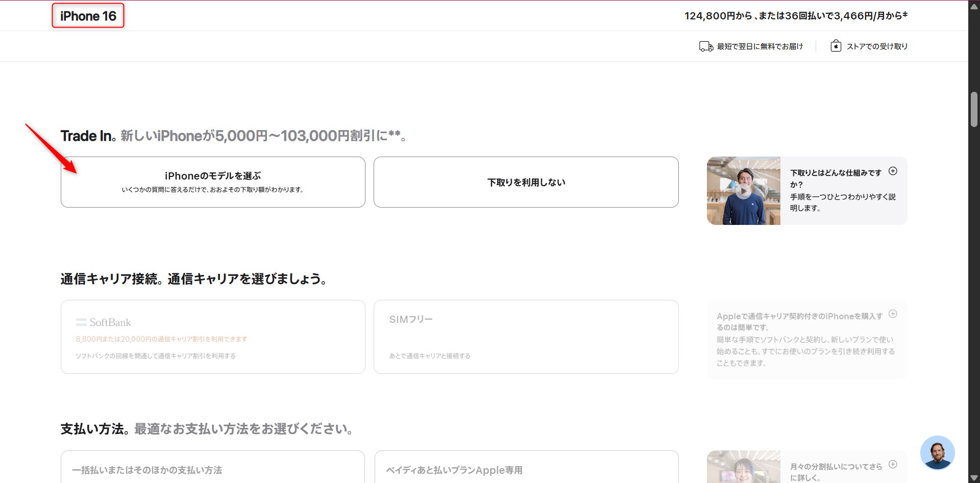Image resolution: width=980 pixels, height=483 pixels.
Task: Expand the carrier contract info plus icon
Action: point(893,314)
